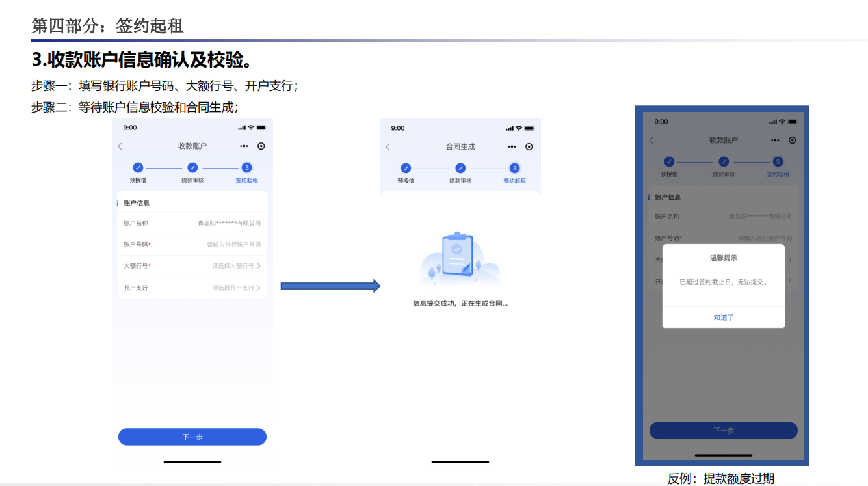Tap dimmed 下一步 button behind 温馨提示 dialog
This screenshot has height=486, width=868.
coord(724,430)
